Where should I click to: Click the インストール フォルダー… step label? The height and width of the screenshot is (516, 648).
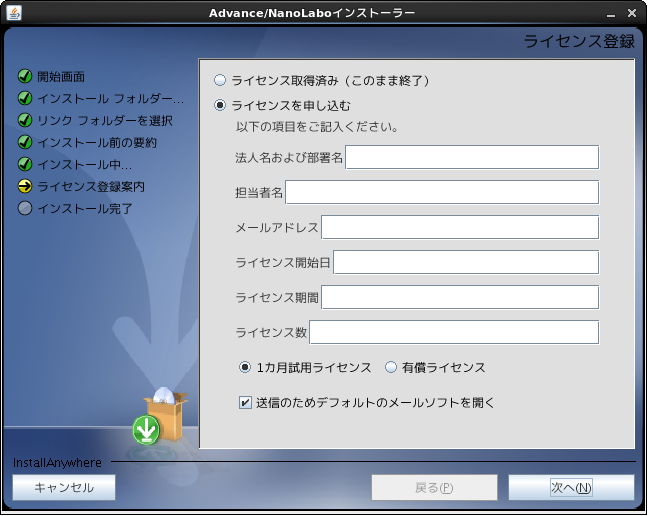pos(110,99)
